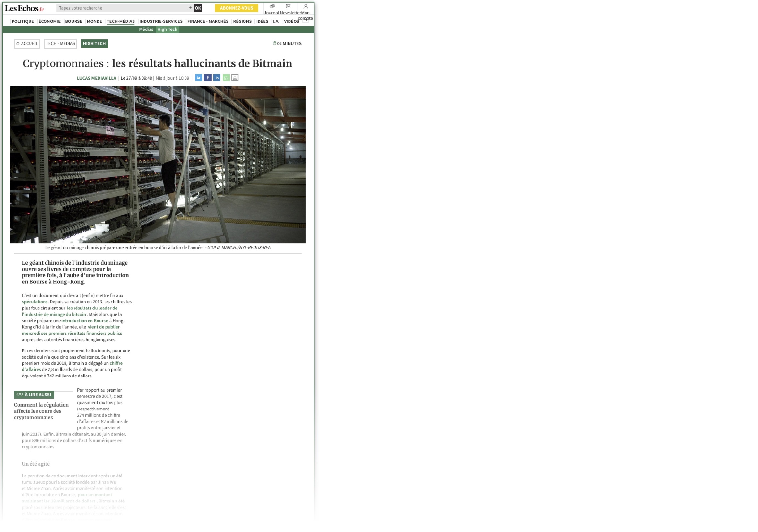This screenshot has width=758, height=532.
Task: Open the Tech-Médias menu section
Action: (120, 21)
